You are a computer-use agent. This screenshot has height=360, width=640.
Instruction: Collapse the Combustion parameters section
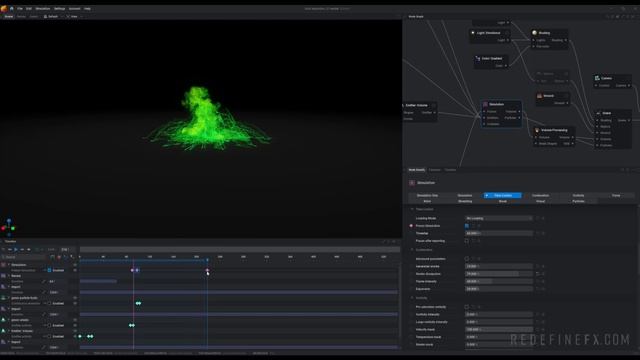pyautogui.click(x=412, y=250)
